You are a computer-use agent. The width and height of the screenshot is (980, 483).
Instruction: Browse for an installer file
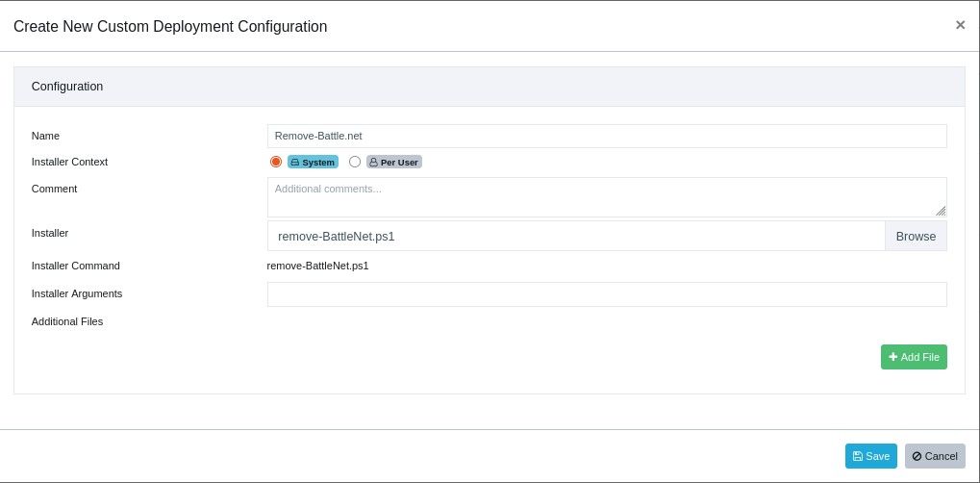click(916, 236)
